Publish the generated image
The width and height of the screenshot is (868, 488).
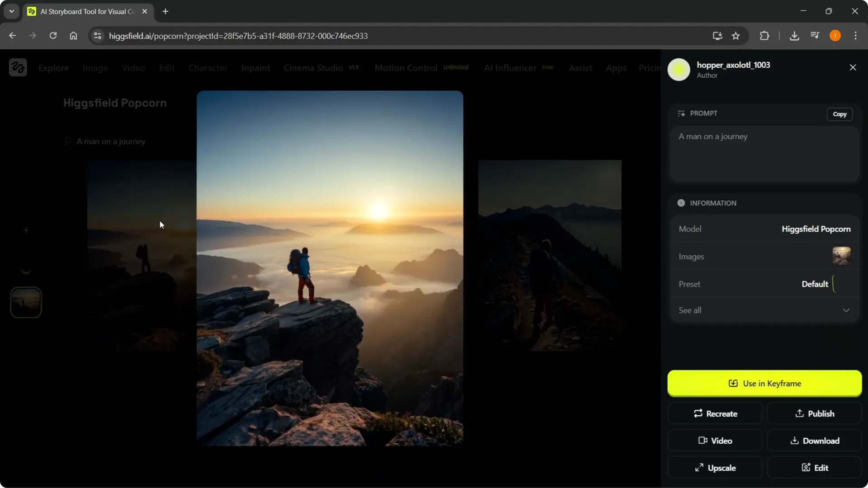815,413
